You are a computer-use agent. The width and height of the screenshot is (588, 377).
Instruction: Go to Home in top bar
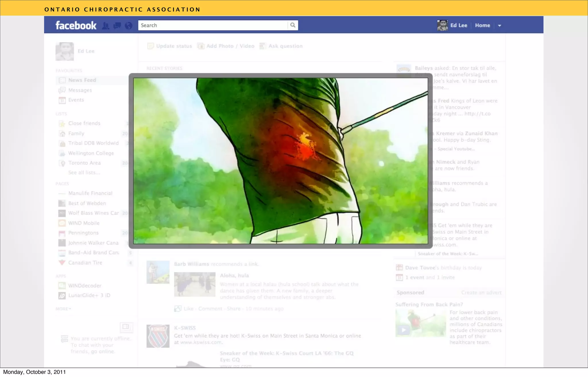pyautogui.click(x=482, y=25)
